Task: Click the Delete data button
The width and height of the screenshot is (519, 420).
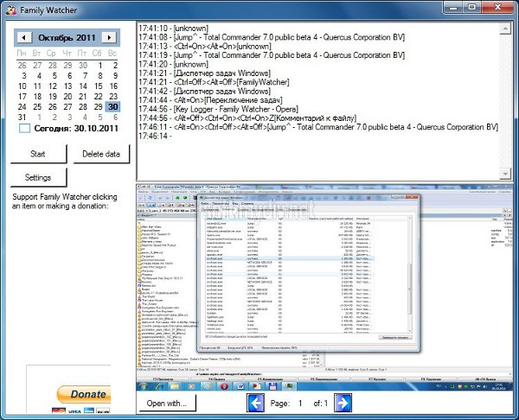Action: [x=101, y=154]
